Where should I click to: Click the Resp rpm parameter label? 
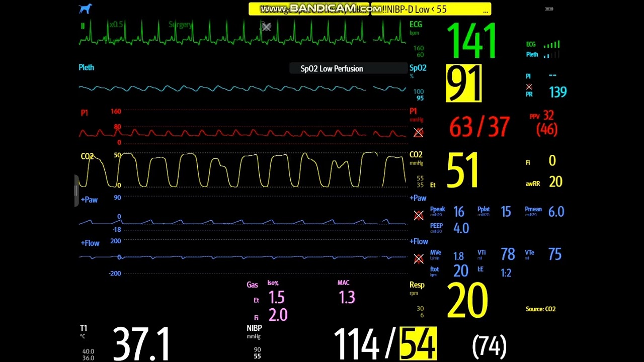(417, 288)
